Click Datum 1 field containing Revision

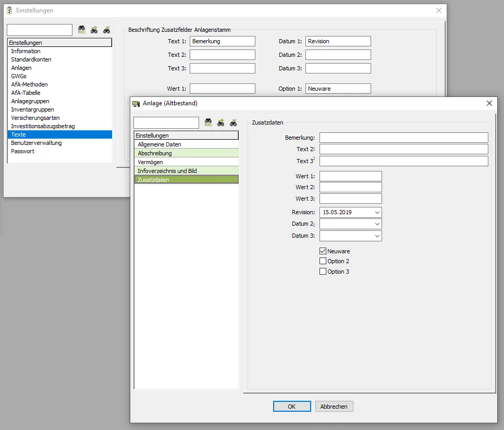(338, 41)
